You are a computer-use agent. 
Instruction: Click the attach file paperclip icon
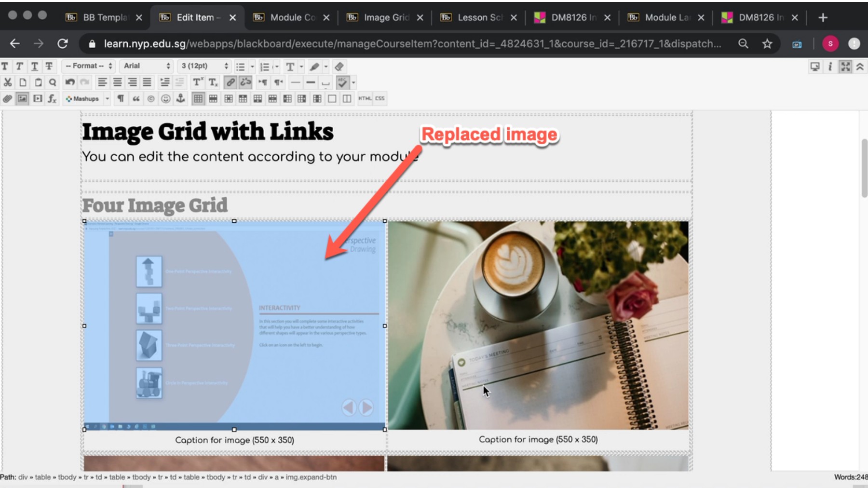coord(8,98)
